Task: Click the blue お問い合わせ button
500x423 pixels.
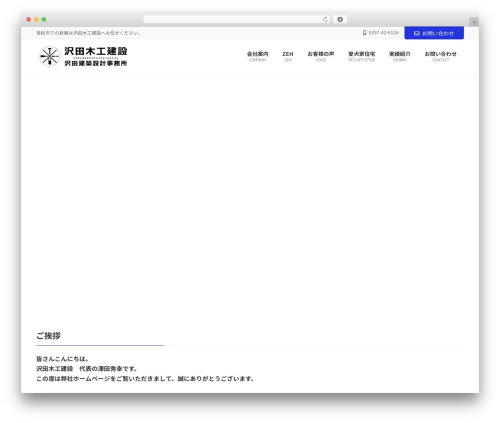Action: click(434, 33)
